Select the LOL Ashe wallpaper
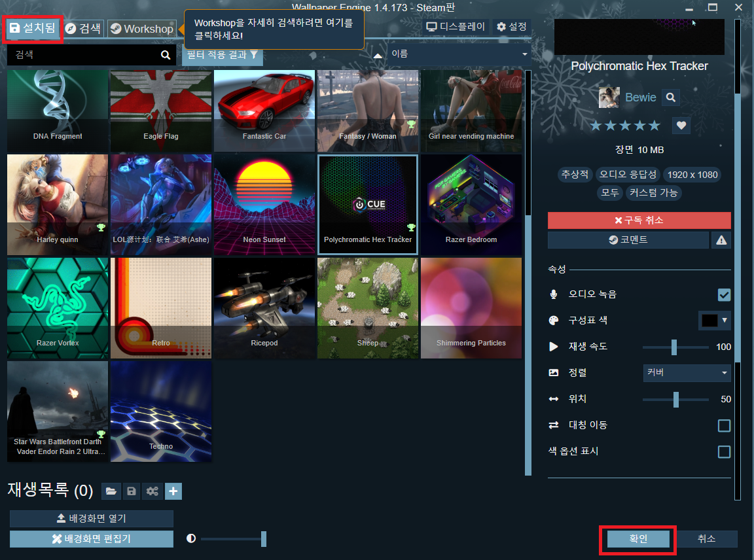Viewport: 754px width, 560px height. coord(161,205)
